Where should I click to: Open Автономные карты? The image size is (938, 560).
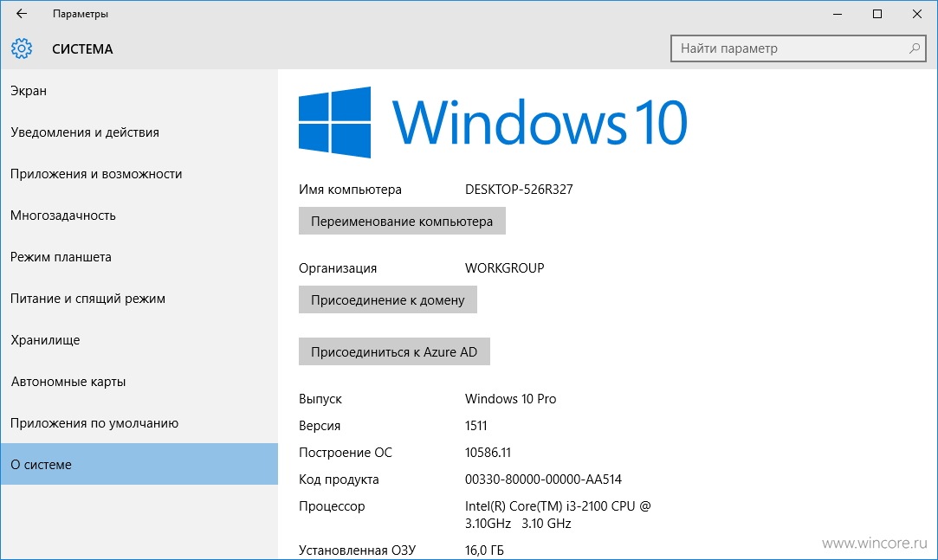[x=139, y=382]
